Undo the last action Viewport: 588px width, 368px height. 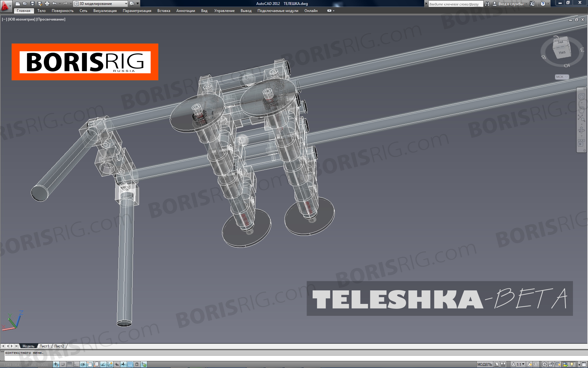[54, 4]
